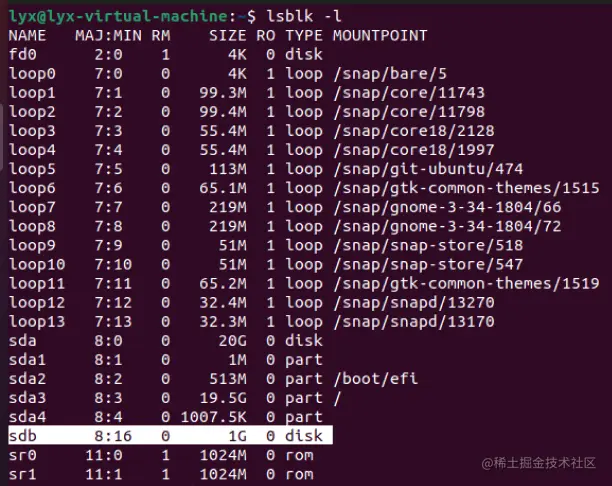Click the /snap/core/11743 mountpoint

click(409, 93)
